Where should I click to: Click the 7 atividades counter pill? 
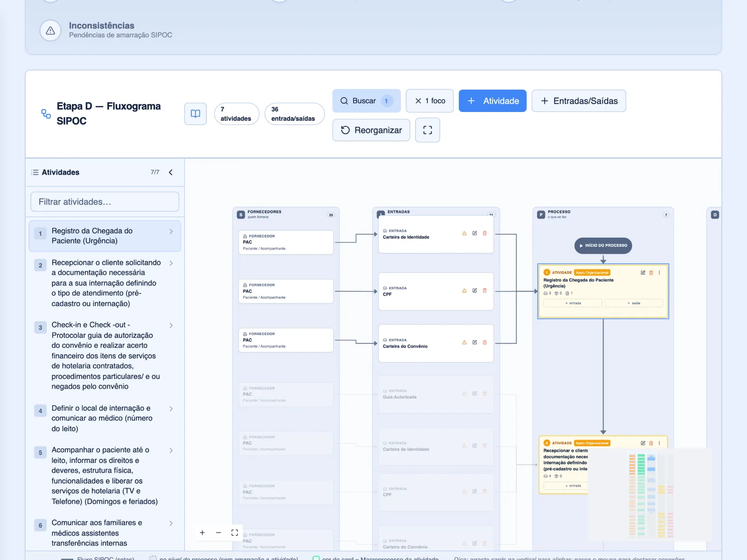(237, 114)
